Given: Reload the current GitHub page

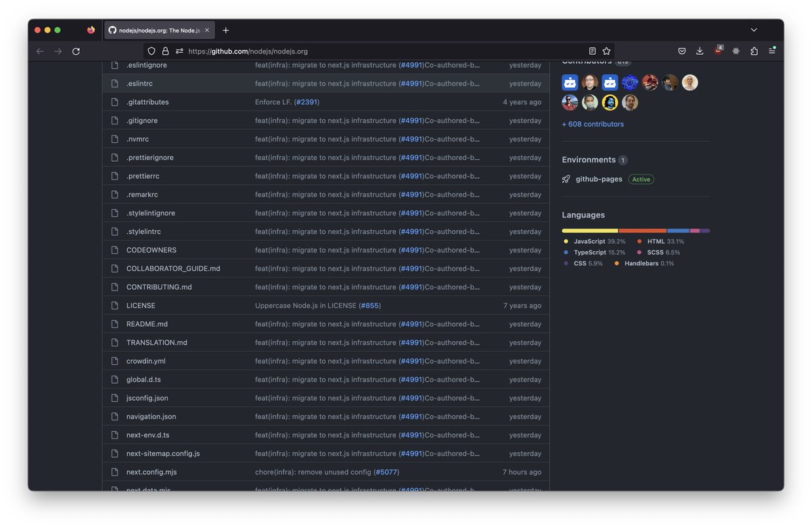Looking at the screenshot, I should [76, 51].
